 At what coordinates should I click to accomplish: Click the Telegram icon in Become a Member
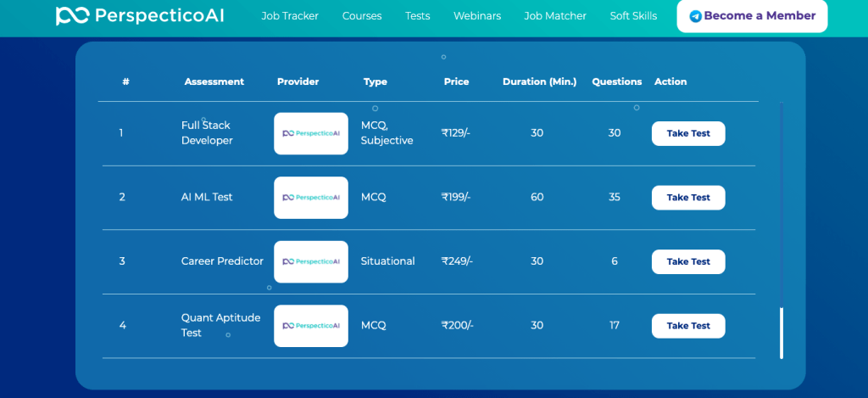tap(695, 16)
